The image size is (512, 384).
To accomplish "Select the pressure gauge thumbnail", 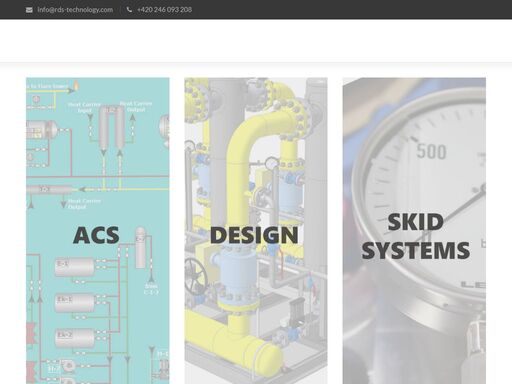I will (x=414, y=231).
